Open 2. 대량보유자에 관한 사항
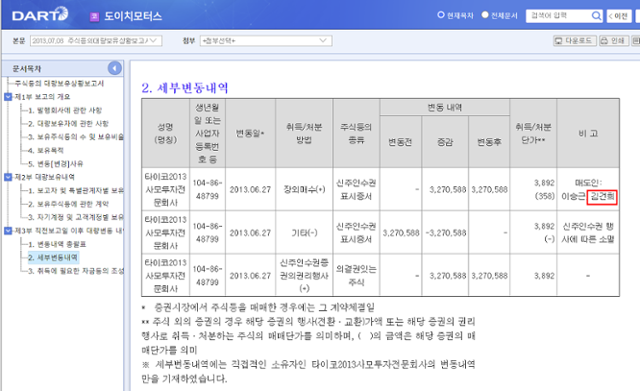The height and width of the screenshot is (391, 640). [x=68, y=124]
